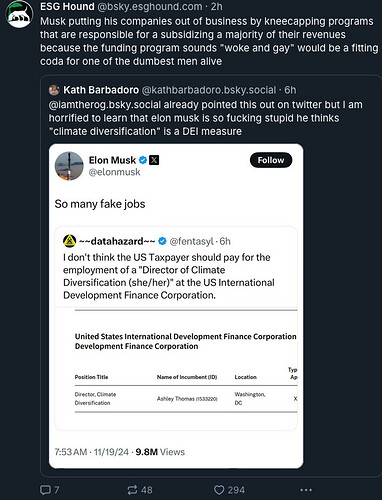
Task: Open the ESG Hound display name link
Action: [67, 7]
